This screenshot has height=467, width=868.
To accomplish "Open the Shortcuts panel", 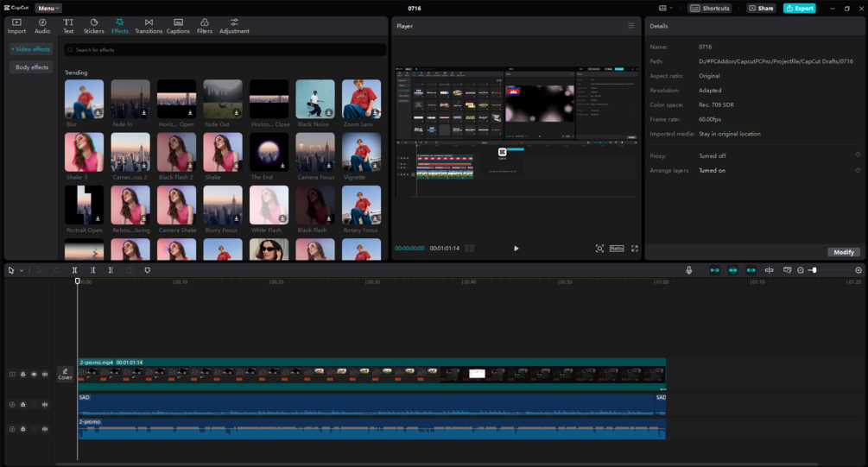I will (710, 9).
